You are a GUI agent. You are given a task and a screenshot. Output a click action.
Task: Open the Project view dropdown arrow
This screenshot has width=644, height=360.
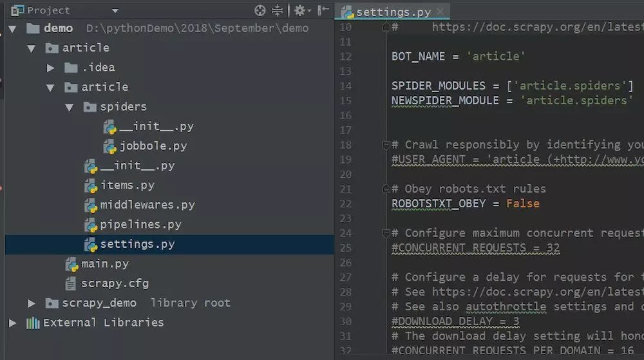point(115,11)
